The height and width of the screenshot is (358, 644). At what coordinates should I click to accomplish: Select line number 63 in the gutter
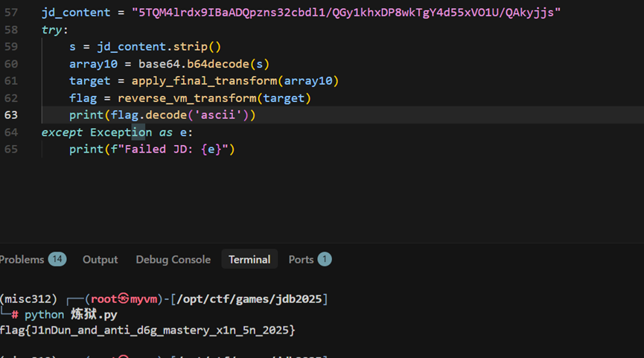pos(11,115)
